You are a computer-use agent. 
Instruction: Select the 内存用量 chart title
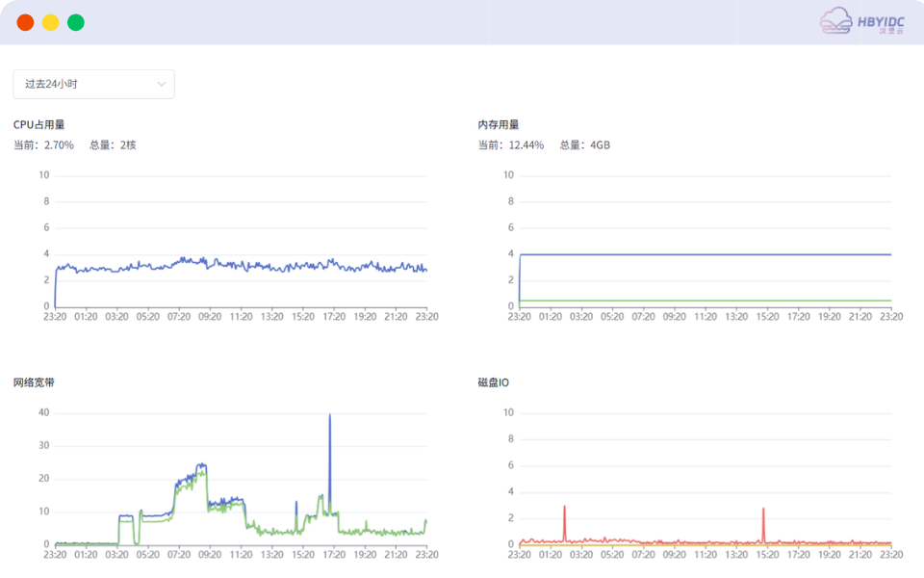(499, 124)
